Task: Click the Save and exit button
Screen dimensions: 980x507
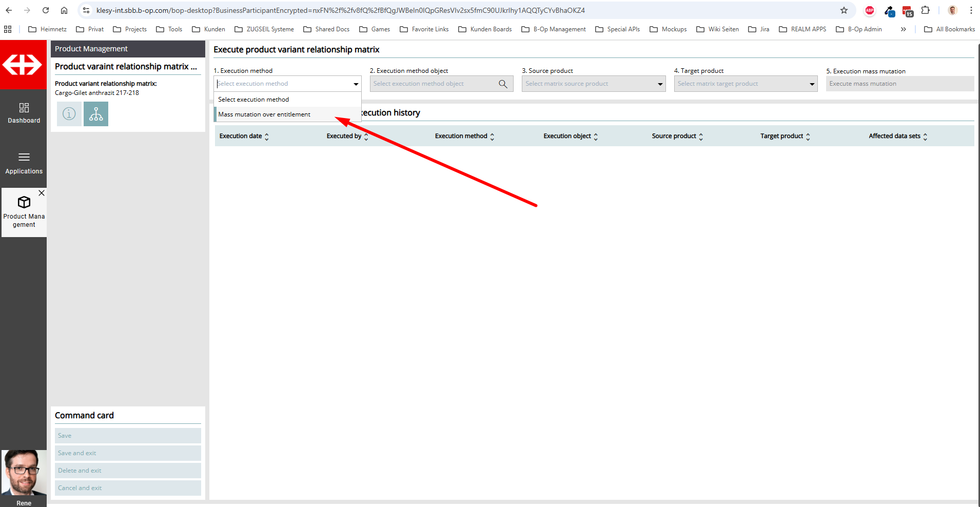Action: [x=128, y=453]
